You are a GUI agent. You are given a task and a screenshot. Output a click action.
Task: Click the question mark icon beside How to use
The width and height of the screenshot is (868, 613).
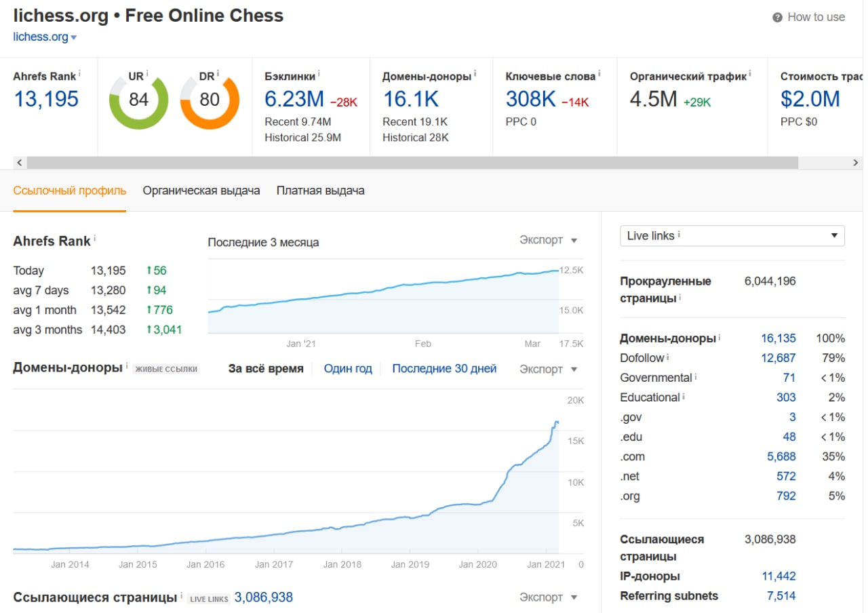(x=778, y=18)
